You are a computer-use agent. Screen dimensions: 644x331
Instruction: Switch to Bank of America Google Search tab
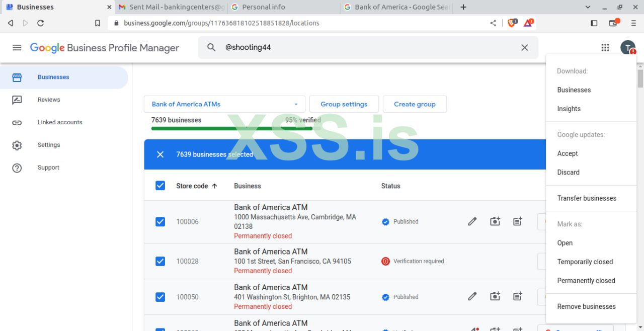pyautogui.click(x=396, y=7)
